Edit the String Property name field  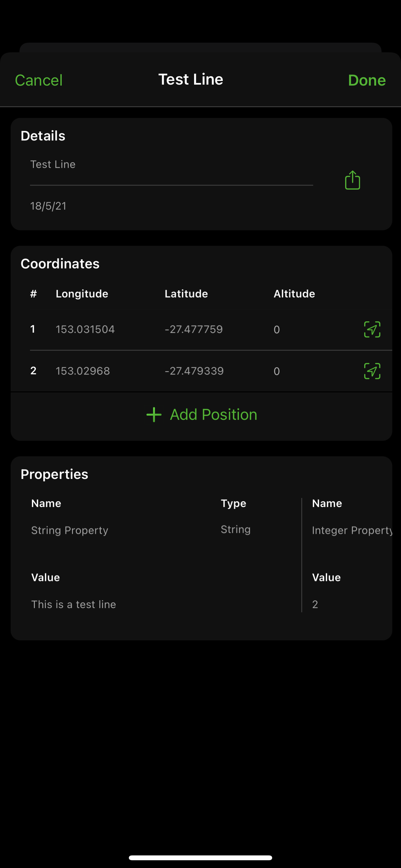[x=70, y=530]
